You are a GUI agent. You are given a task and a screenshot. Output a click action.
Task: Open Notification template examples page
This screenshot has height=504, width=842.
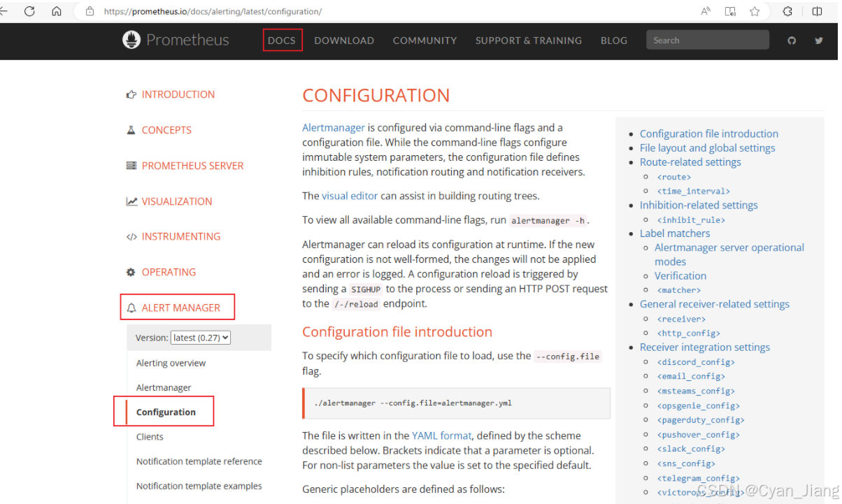pos(199,486)
